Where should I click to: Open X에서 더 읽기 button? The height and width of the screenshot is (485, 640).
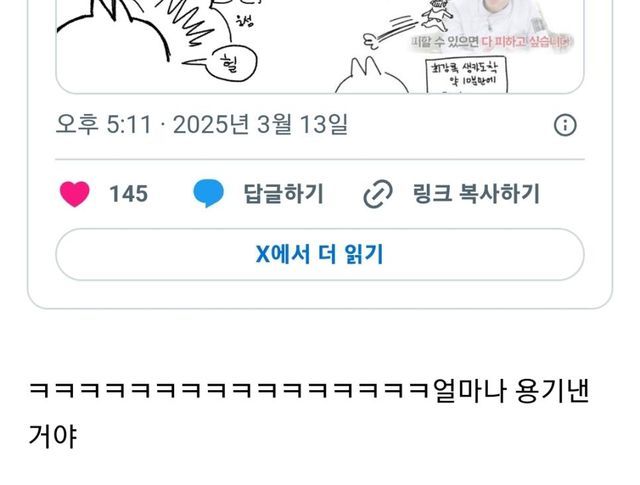click(320, 254)
